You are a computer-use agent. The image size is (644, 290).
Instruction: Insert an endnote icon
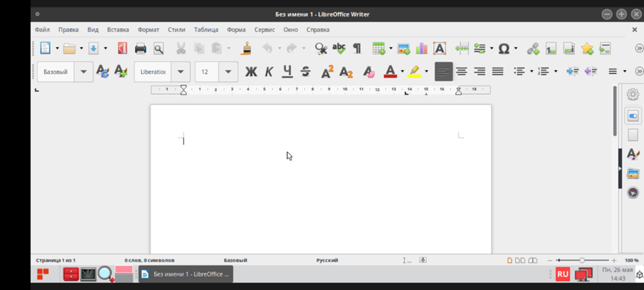[x=569, y=49]
